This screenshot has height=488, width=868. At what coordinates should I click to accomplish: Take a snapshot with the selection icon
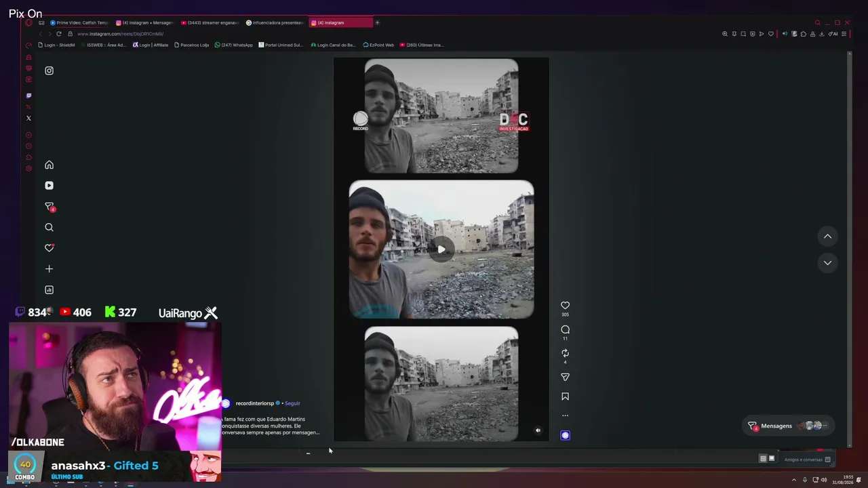click(x=743, y=34)
